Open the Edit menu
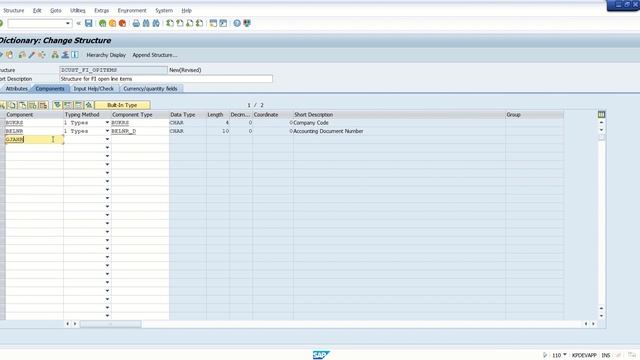This screenshot has height=360, width=640. [37, 10]
